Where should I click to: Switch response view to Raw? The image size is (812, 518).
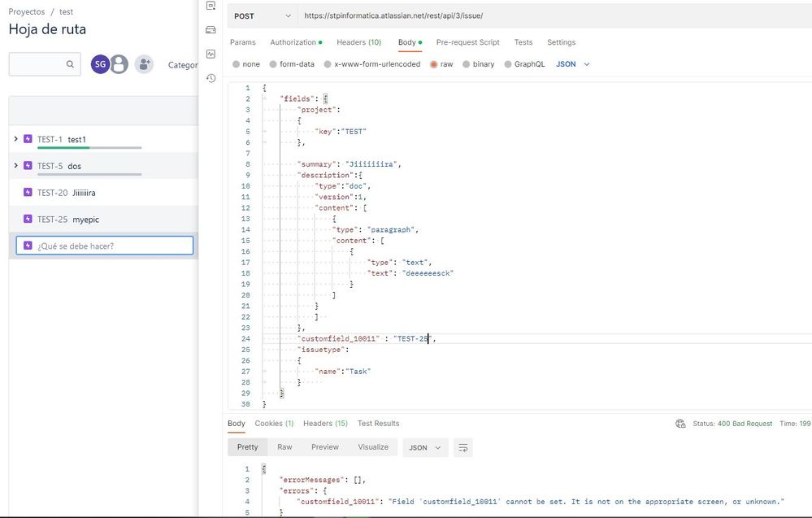point(284,447)
